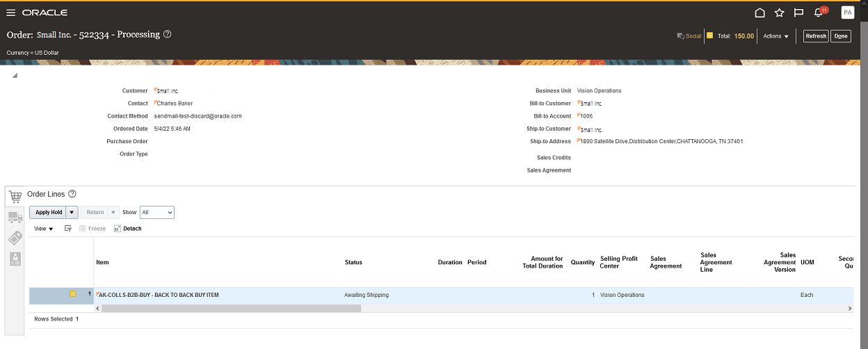Click the Awaiting Shipping status cell
868x349 pixels.
click(x=367, y=295)
